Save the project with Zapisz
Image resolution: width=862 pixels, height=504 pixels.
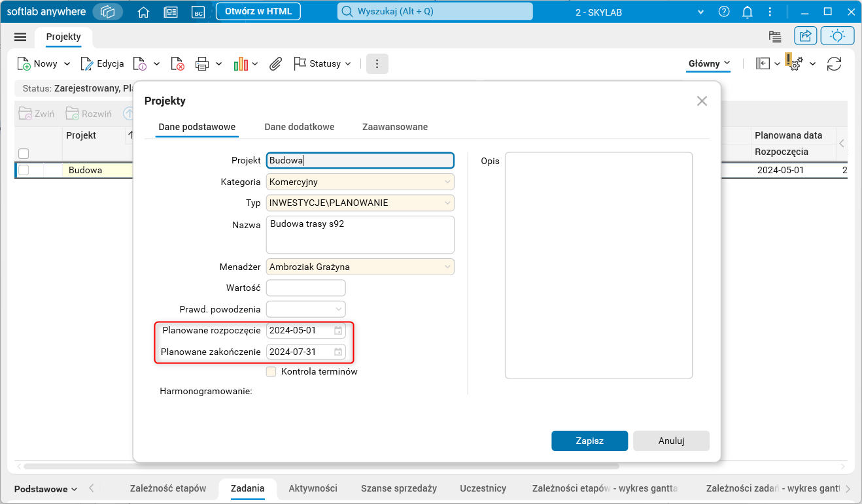(x=590, y=441)
